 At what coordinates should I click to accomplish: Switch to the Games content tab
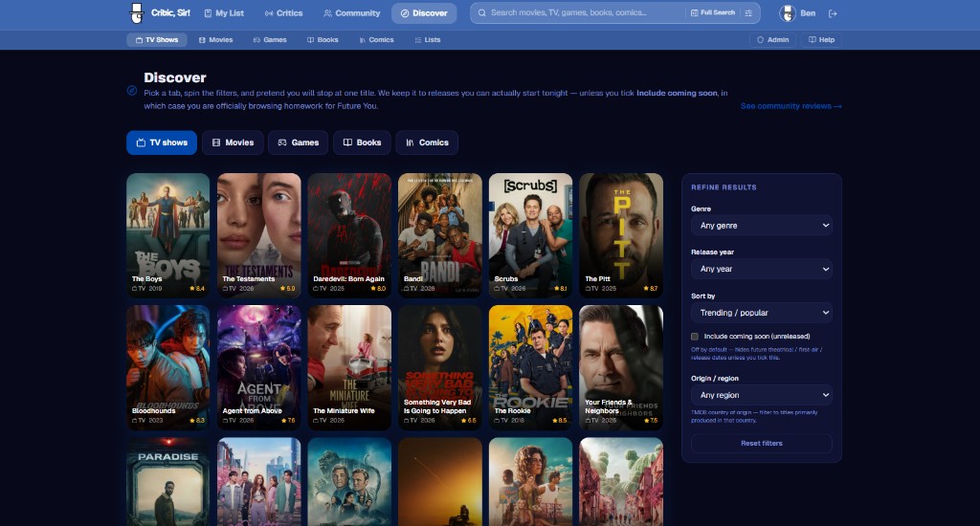[298, 142]
